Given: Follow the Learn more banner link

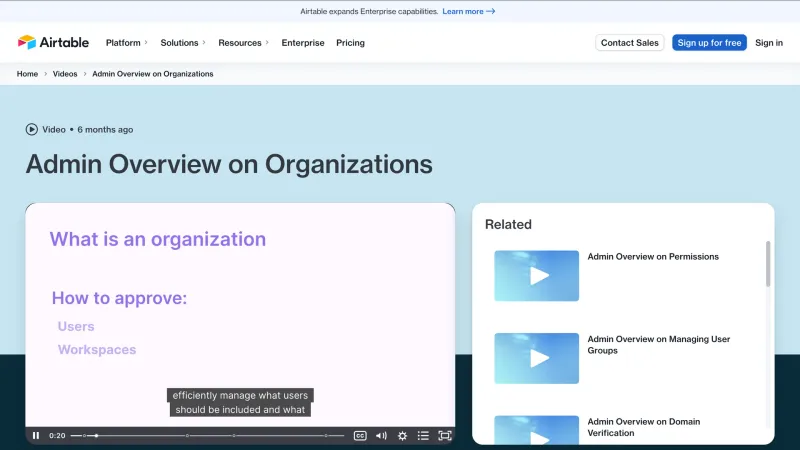Looking at the screenshot, I should (x=468, y=11).
